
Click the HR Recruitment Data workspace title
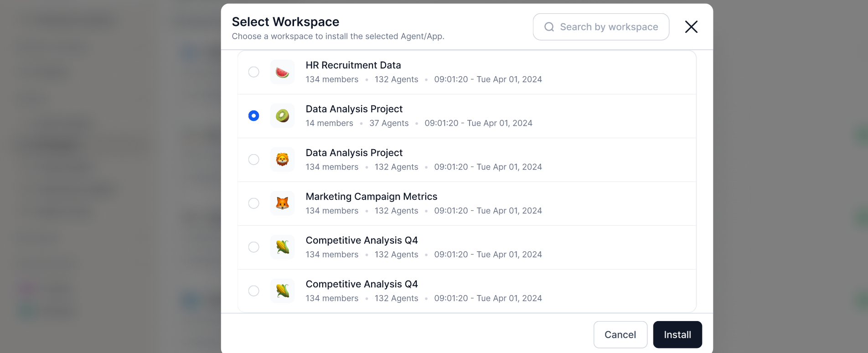point(353,65)
